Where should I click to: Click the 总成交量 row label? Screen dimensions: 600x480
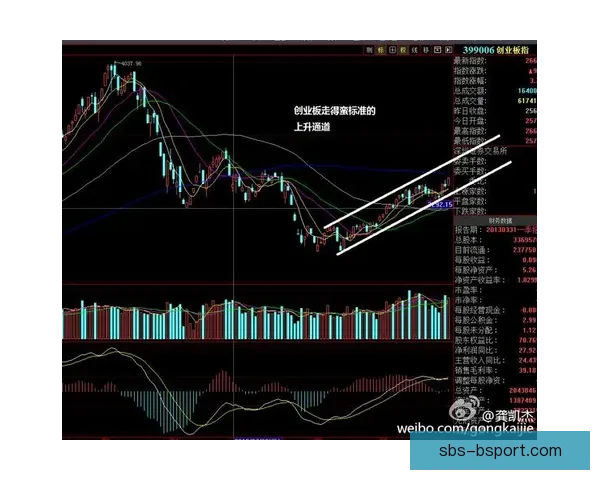pos(470,101)
